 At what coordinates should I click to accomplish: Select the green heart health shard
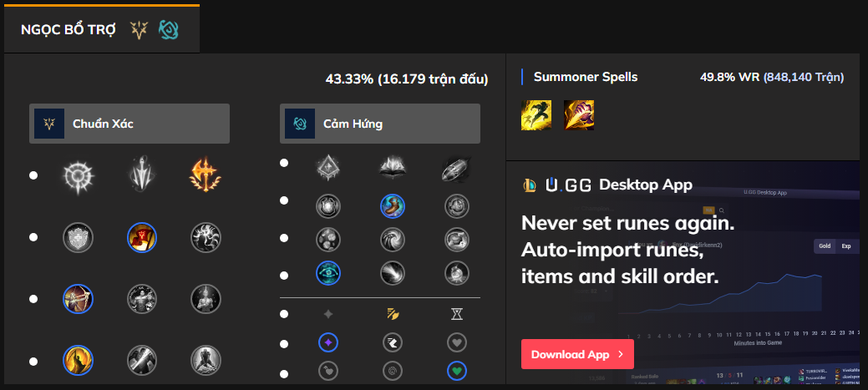pyautogui.click(x=456, y=369)
